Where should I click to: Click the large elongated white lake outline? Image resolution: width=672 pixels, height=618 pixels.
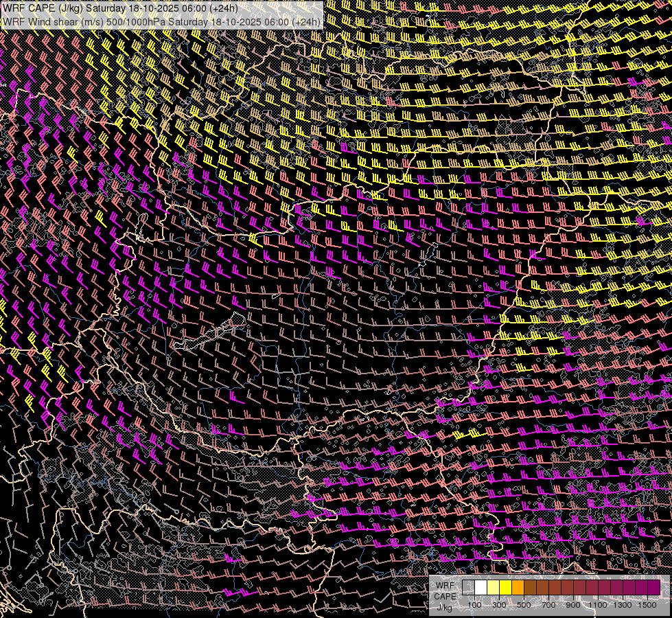click(x=209, y=334)
